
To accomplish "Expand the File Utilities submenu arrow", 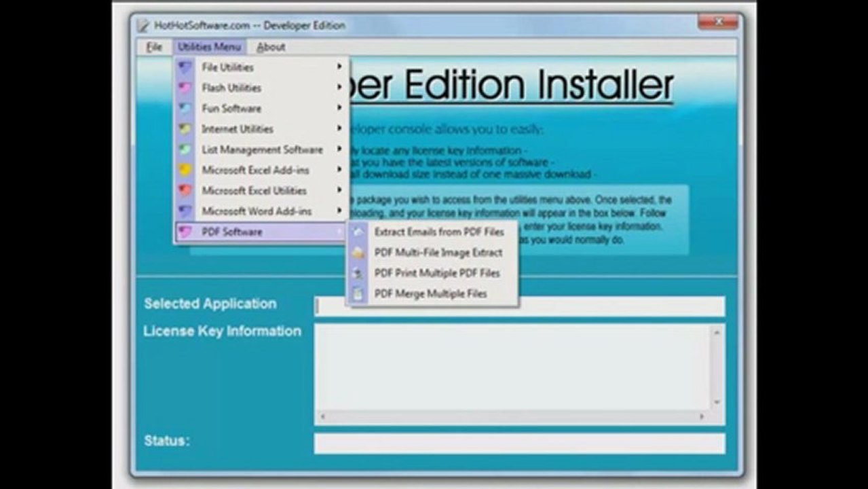I will 339,67.
